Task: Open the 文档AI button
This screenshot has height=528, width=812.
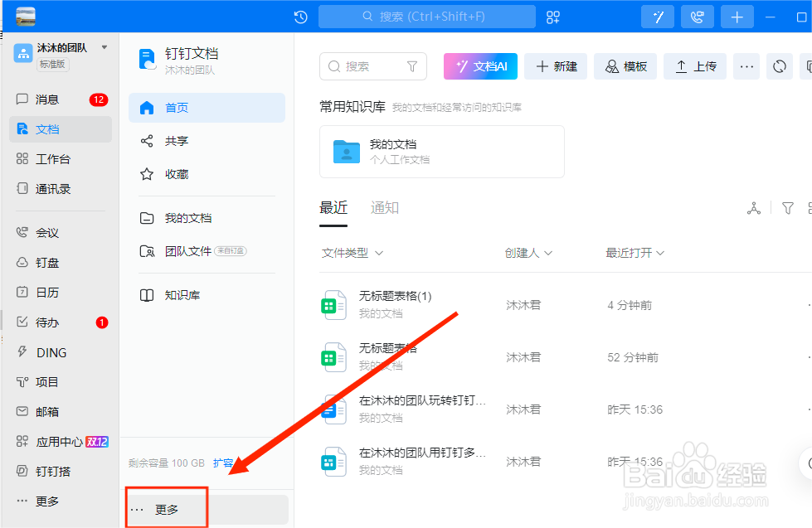Action: 480,66
